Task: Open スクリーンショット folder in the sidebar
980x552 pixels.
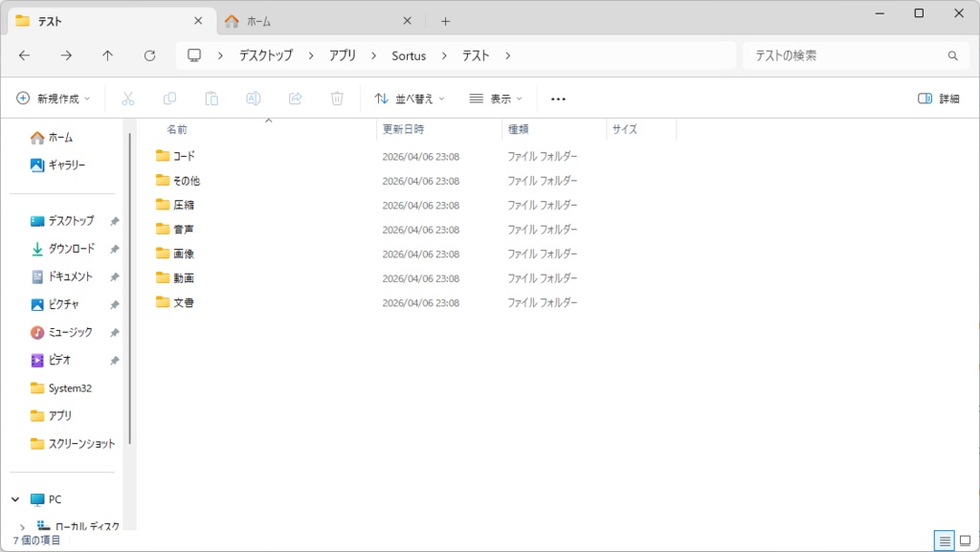Action: coord(73,444)
